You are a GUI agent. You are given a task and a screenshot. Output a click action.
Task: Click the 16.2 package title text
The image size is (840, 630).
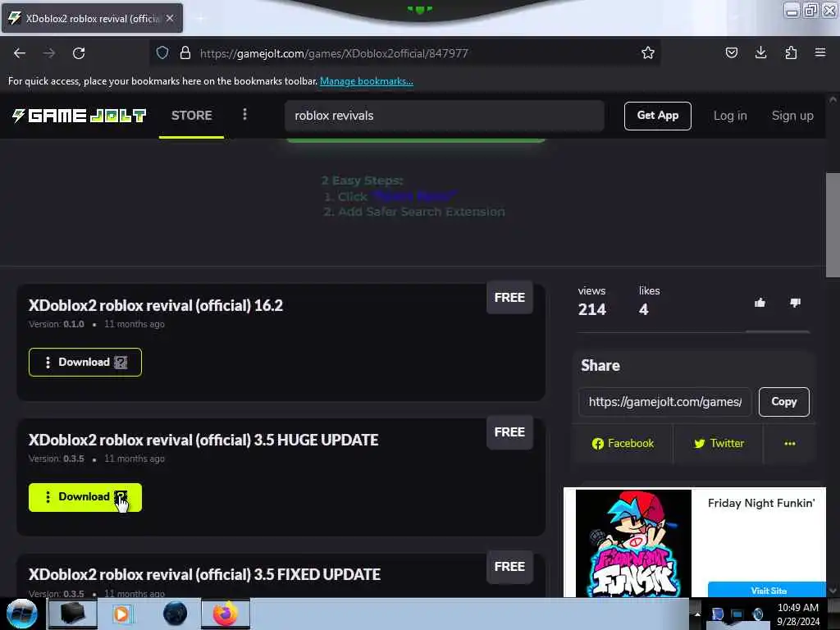pyautogui.click(x=155, y=305)
